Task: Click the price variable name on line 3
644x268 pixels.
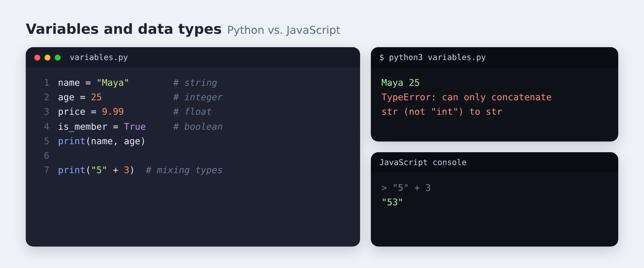Action: (x=72, y=111)
